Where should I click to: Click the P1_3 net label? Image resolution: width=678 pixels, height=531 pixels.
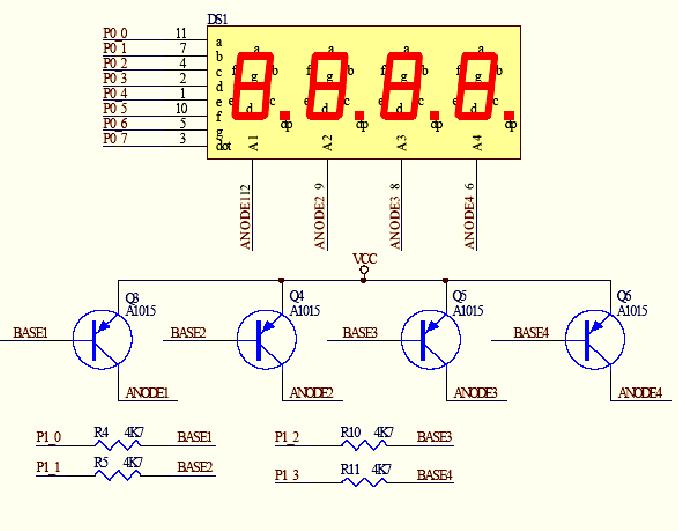pos(287,475)
